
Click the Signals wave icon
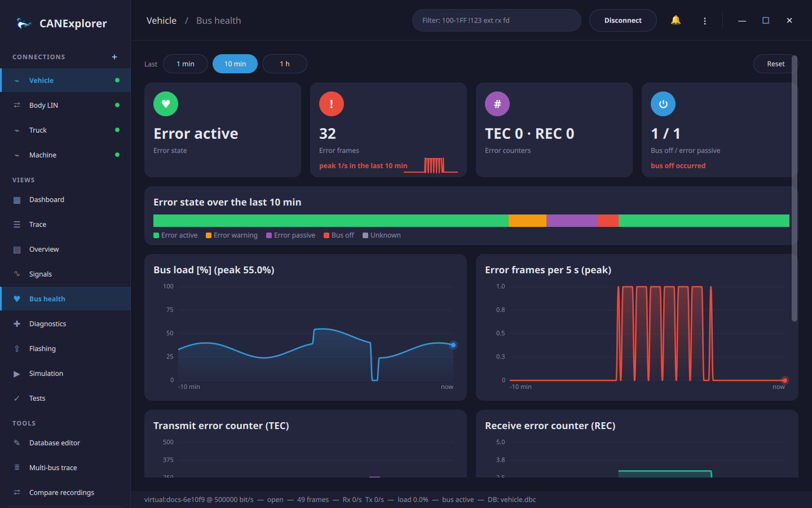[x=17, y=274]
